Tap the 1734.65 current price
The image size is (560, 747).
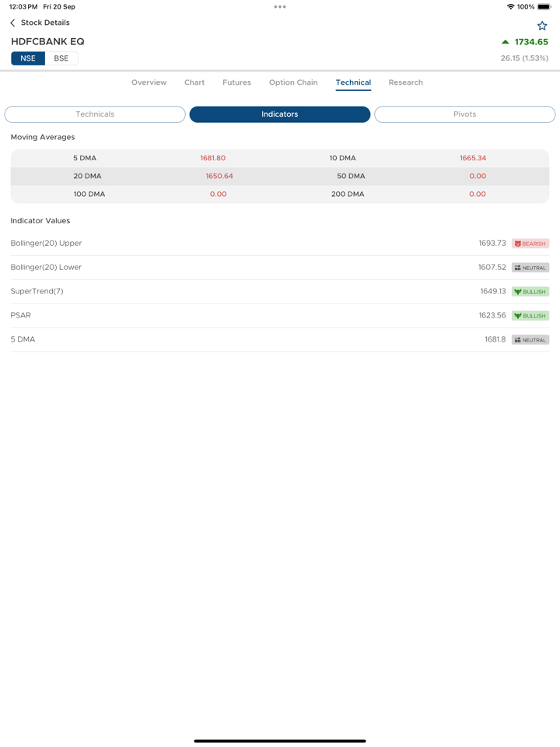point(530,42)
